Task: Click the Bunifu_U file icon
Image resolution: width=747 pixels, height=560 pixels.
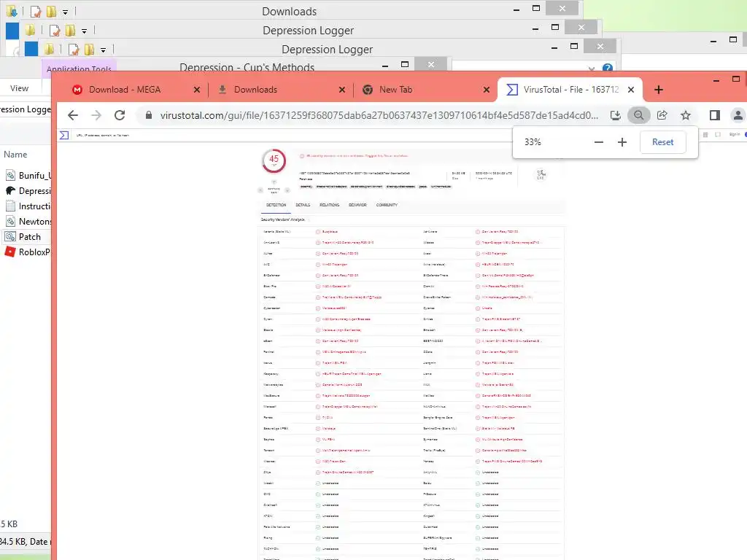Action: (10, 175)
